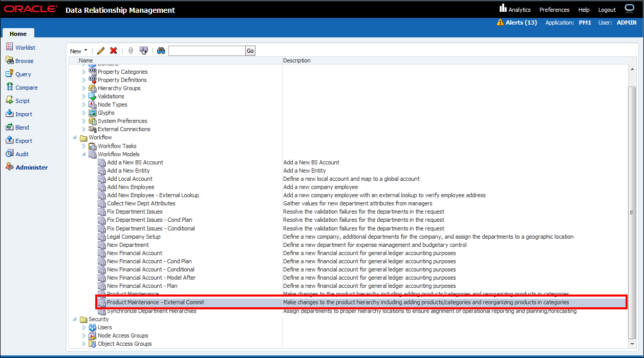The width and height of the screenshot is (644, 358).
Task: Open Script in the sidebar
Action: [x=23, y=101]
